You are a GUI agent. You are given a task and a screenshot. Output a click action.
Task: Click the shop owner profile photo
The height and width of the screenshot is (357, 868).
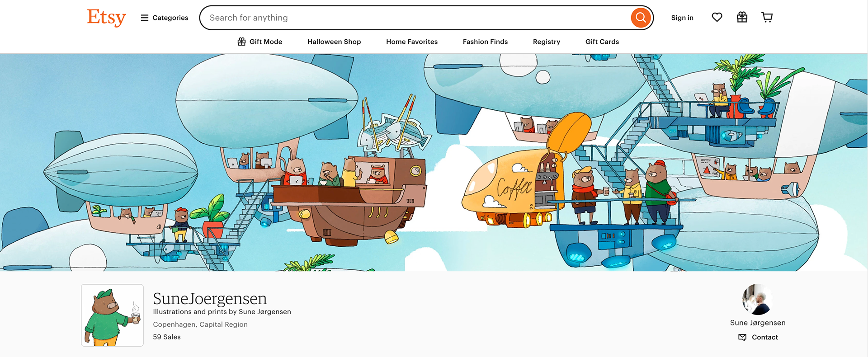click(x=758, y=300)
